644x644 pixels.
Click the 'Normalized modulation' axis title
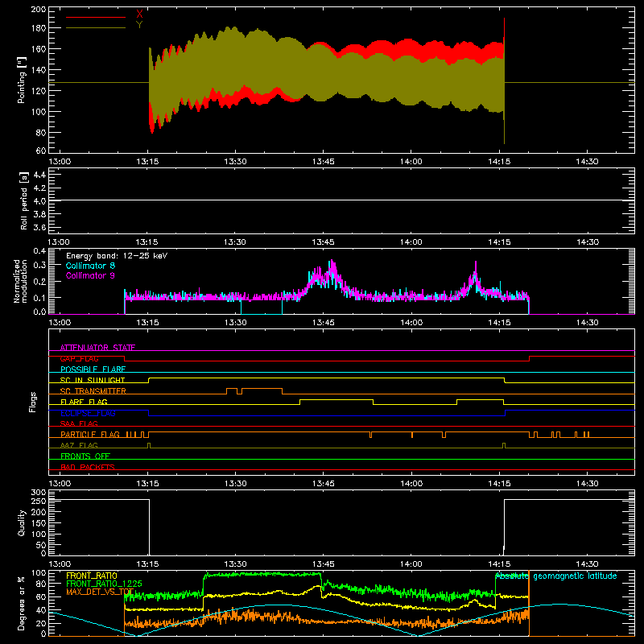click(19, 281)
